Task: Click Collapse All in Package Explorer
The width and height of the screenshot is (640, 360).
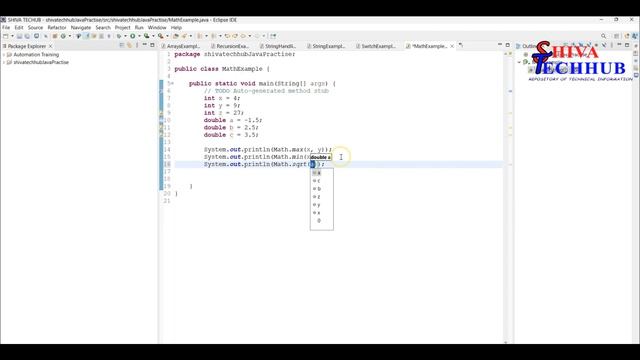Action: pyautogui.click(x=122, y=46)
